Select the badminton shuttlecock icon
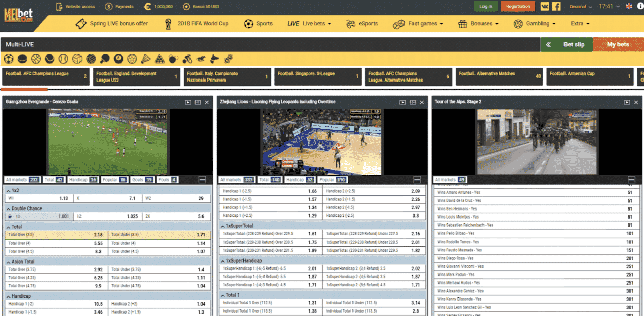Viewport: 644px width, 316px height. pyautogui.click(x=146, y=59)
